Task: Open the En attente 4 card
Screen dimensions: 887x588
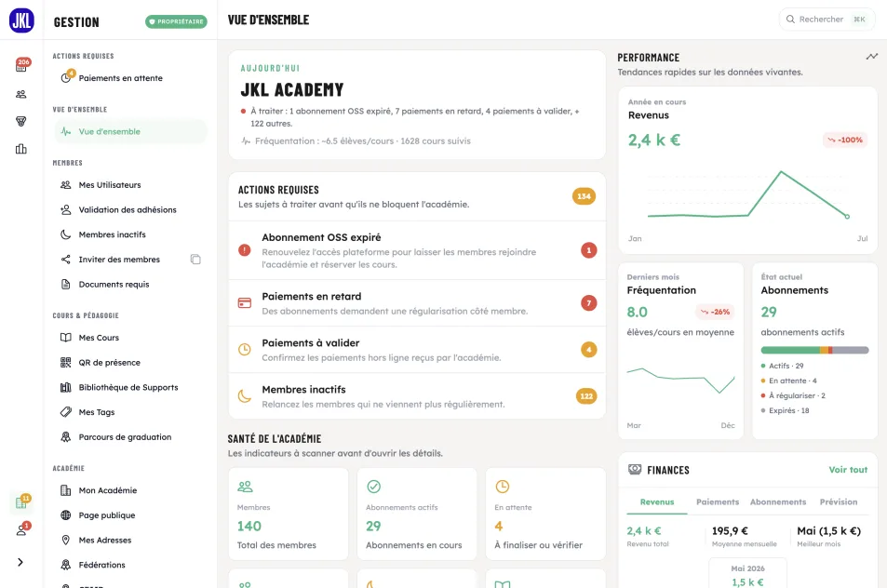Action: (x=545, y=514)
